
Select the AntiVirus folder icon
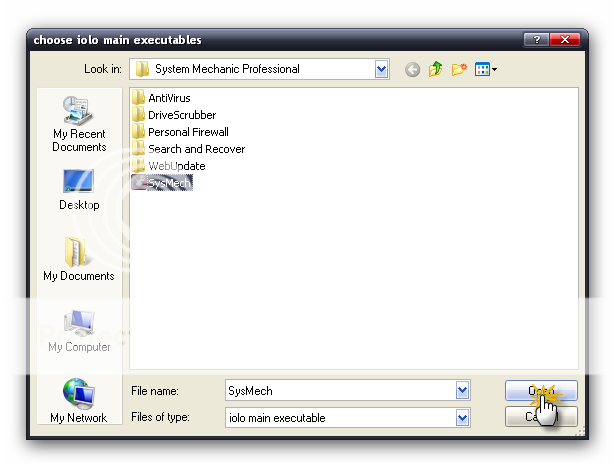tap(138, 98)
